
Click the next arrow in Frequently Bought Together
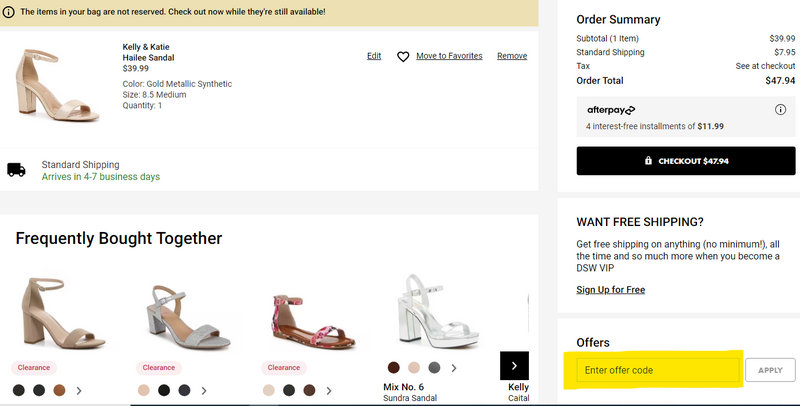click(x=514, y=366)
